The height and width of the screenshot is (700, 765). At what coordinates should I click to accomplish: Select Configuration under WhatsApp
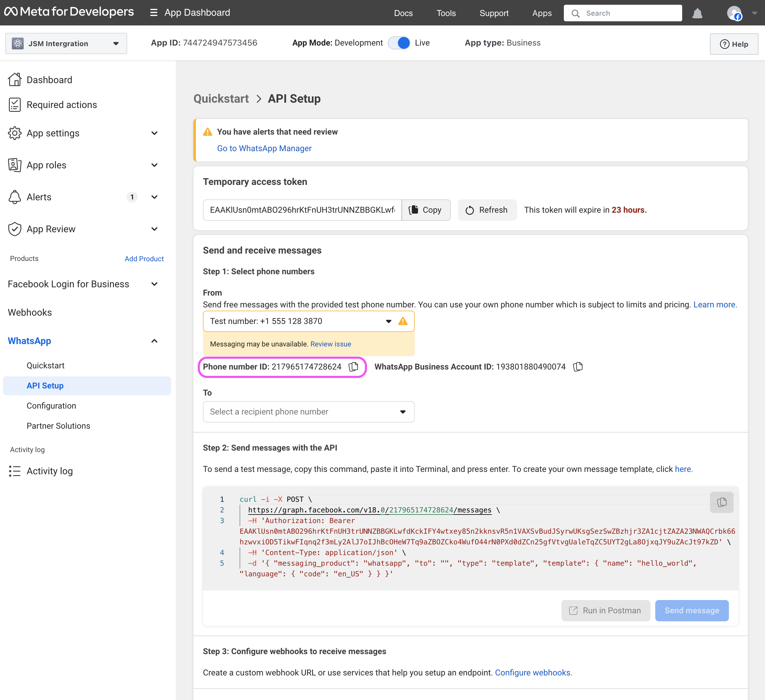51,406
